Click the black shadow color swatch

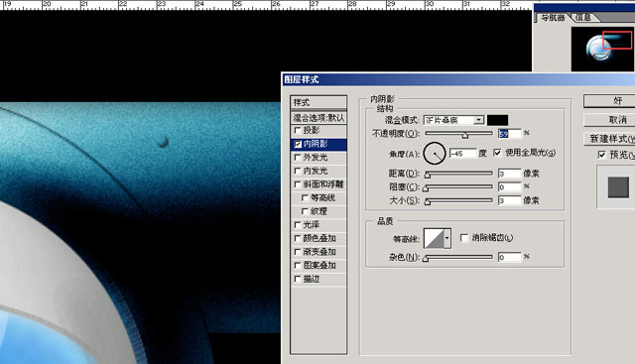pyautogui.click(x=497, y=120)
